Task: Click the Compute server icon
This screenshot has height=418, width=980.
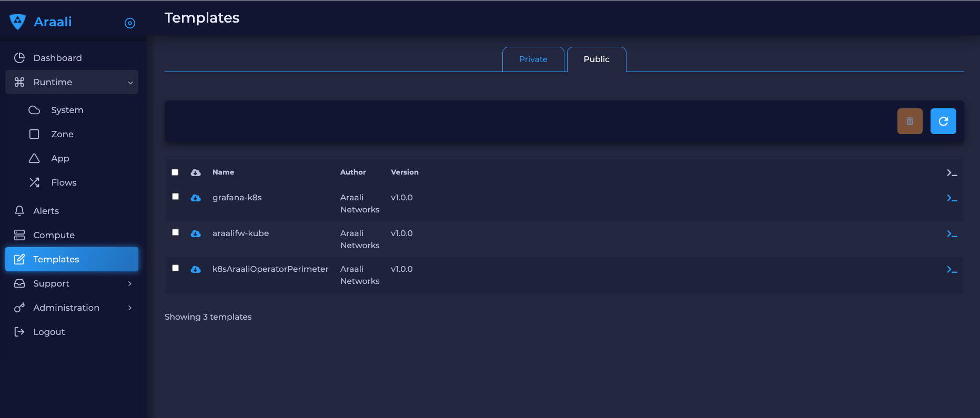Action: pyautogui.click(x=19, y=235)
